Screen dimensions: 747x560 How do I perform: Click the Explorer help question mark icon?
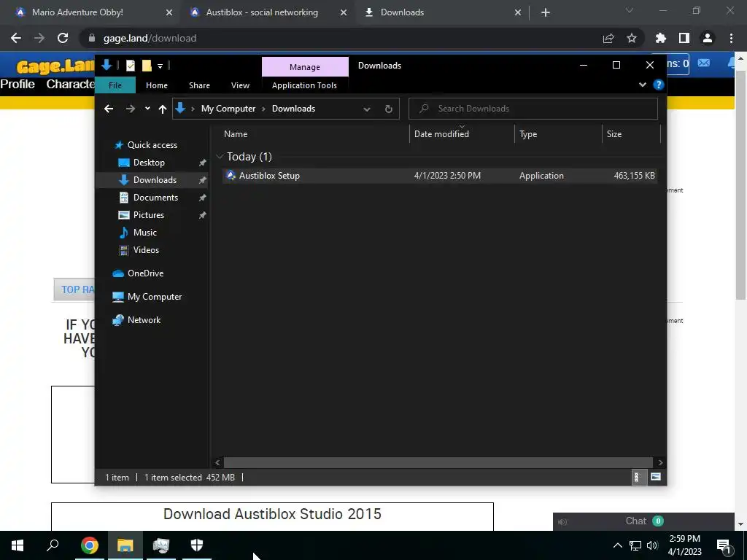click(x=659, y=85)
